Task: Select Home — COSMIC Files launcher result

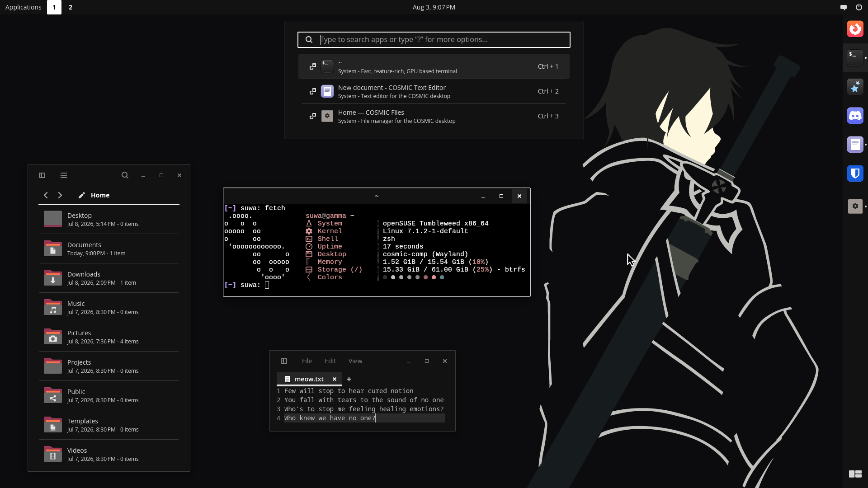Action: click(434, 116)
